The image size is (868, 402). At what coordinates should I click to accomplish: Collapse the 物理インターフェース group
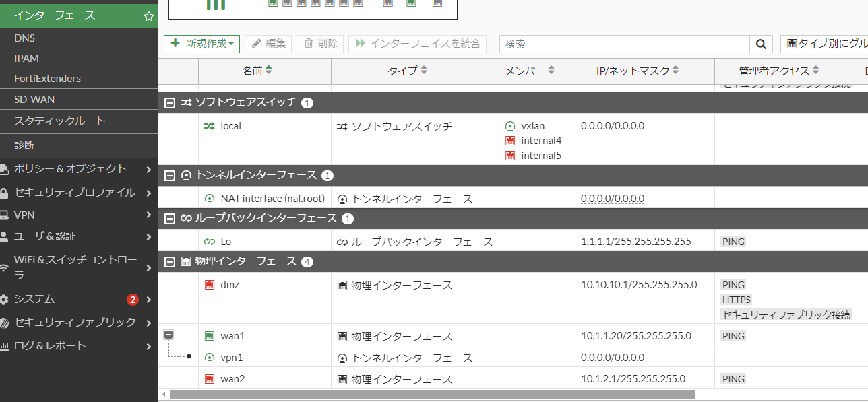(170, 262)
